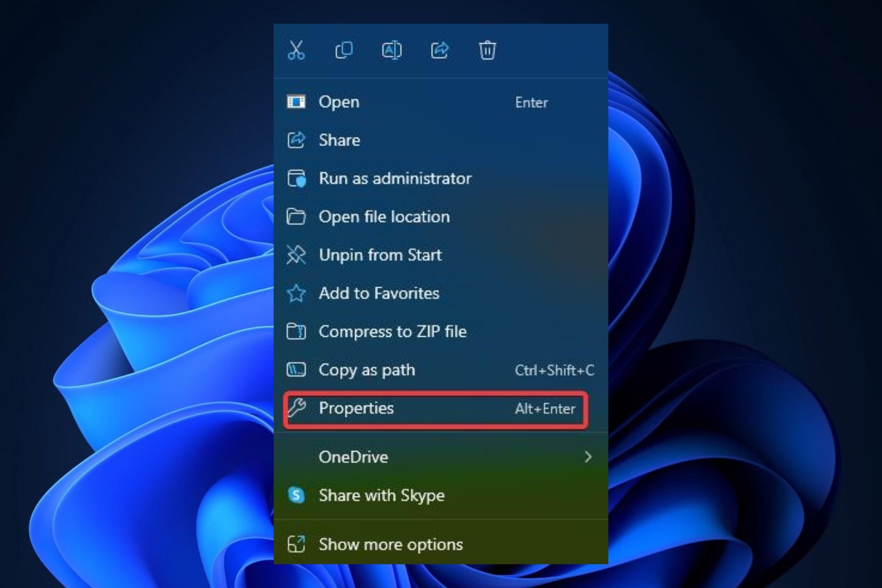Expand the OneDrive submenu arrow
882x588 pixels.
(588, 457)
